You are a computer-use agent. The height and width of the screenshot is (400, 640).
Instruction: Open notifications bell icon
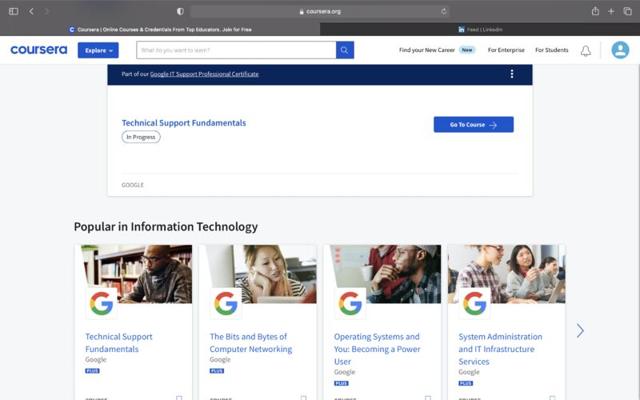pos(586,51)
